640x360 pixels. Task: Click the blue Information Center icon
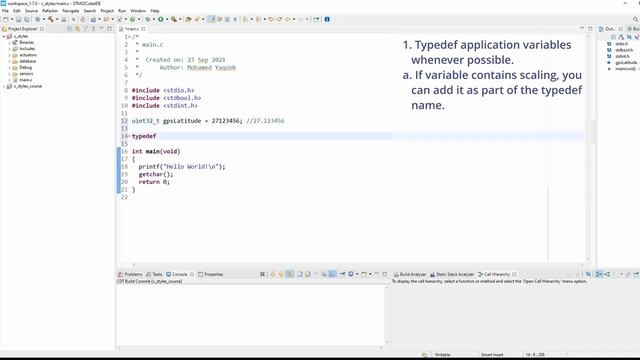point(327,19)
